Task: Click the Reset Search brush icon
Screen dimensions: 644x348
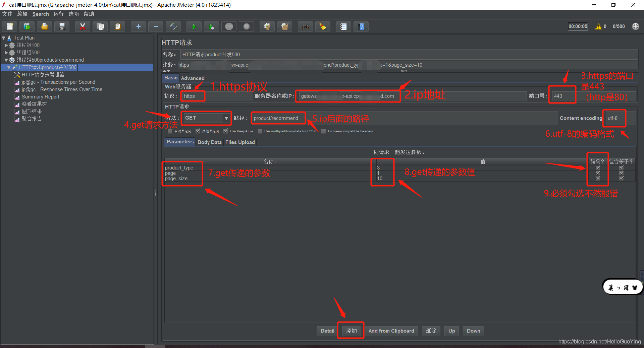Action: pyautogui.click(x=323, y=26)
